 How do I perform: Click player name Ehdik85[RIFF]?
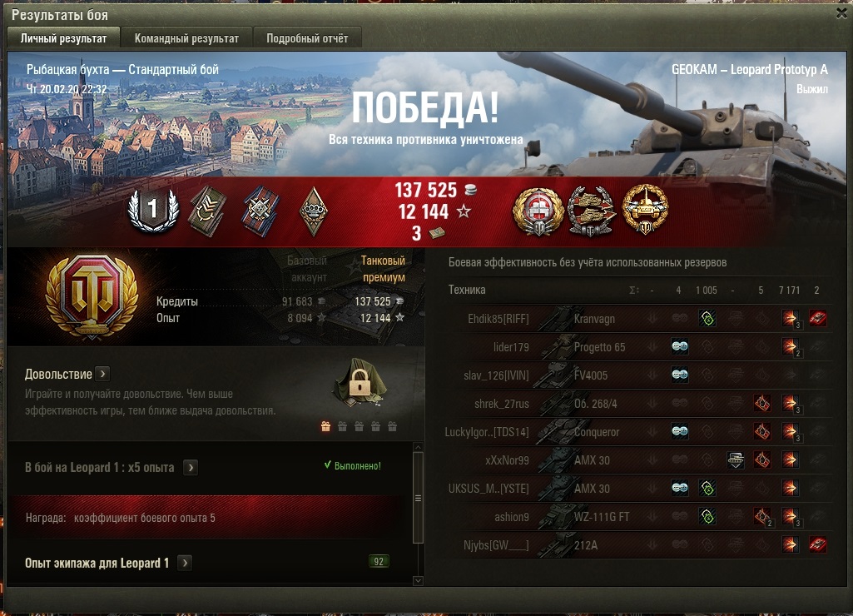click(x=498, y=319)
